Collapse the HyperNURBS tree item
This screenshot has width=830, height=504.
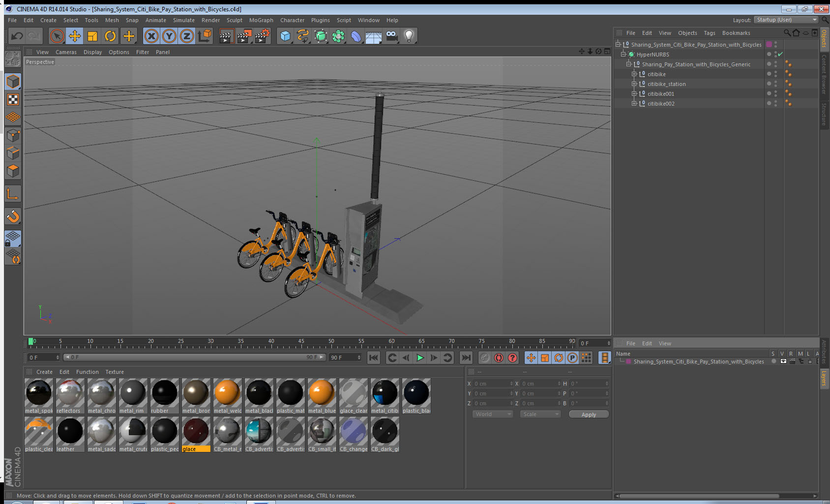pyautogui.click(x=623, y=54)
